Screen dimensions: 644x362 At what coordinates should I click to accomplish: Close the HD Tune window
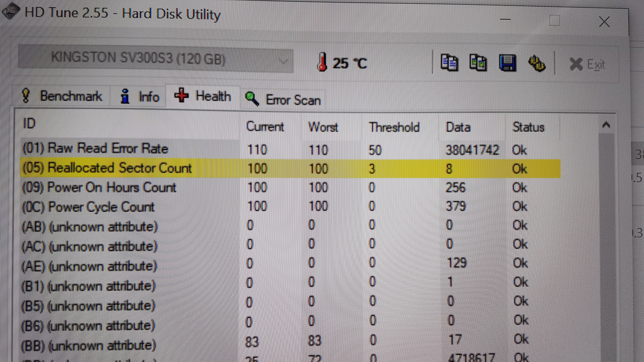(x=604, y=22)
